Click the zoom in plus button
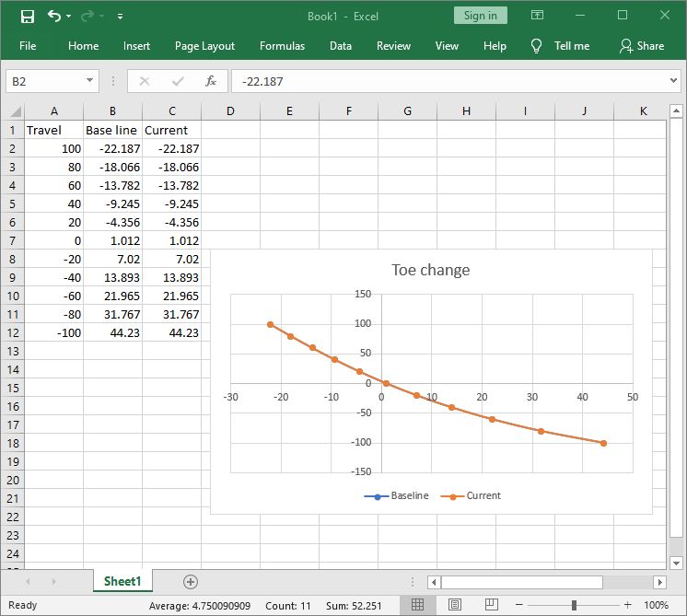The image size is (687, 616). [x=627, y=605]
